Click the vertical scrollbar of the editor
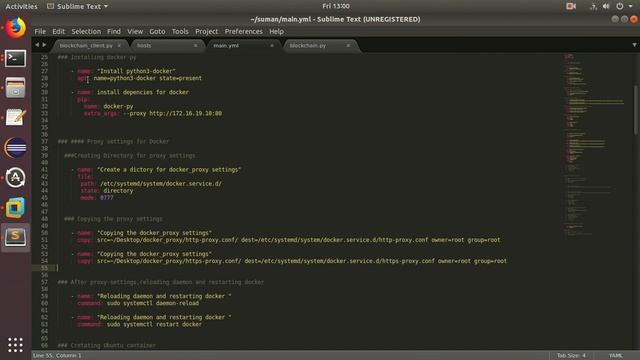640x360 pixels. coord(636,110)
